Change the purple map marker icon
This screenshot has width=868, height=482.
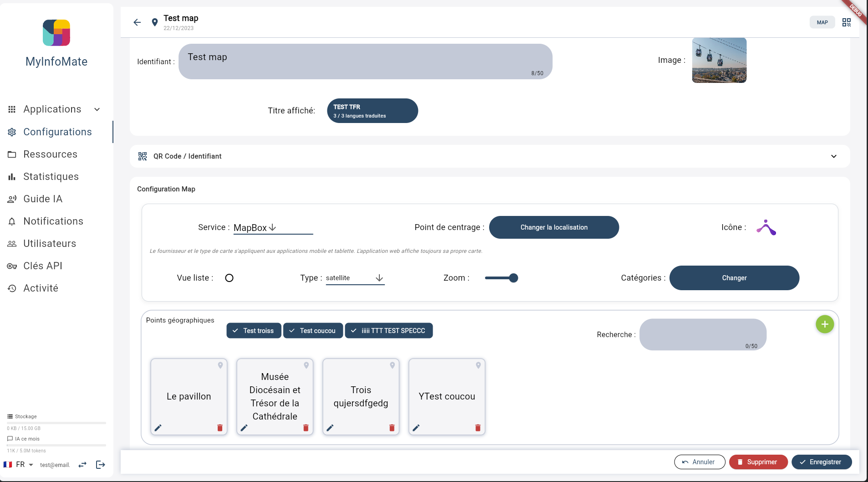click(766, 227)
